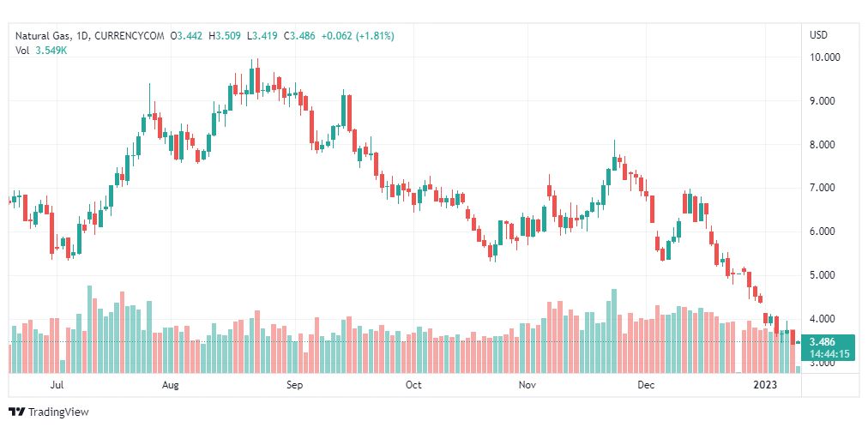Click the USD currency label
This screenshot has height=427, width=868.
(818, 35)
